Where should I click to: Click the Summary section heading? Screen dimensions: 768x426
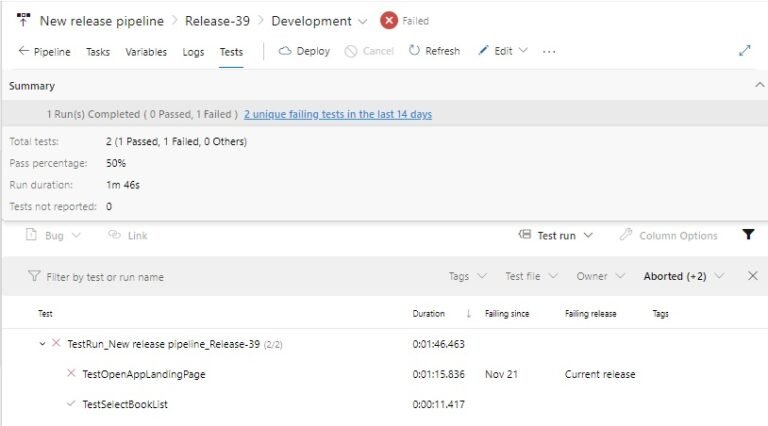(x=32, y=86)
